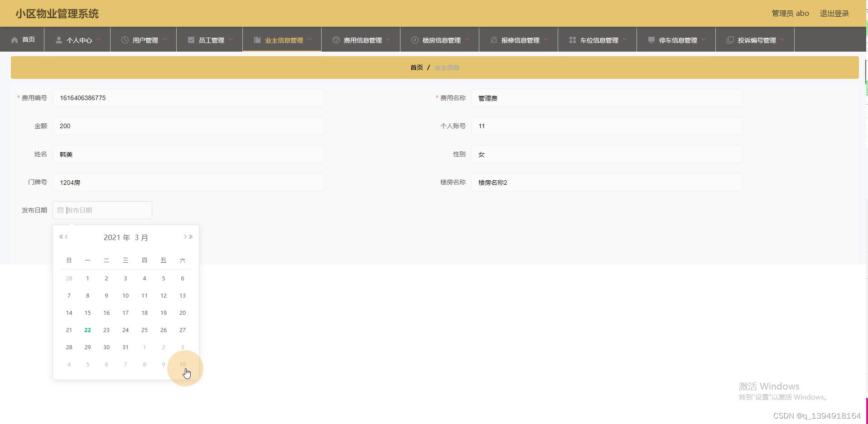Click the clock icon beside 用户管理
The image size is (868, 424).
click(125, 40)
